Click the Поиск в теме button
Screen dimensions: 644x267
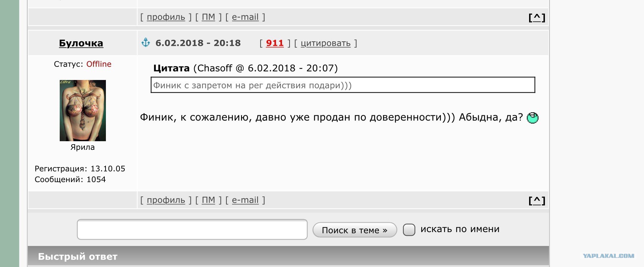[x=354, y=230]
